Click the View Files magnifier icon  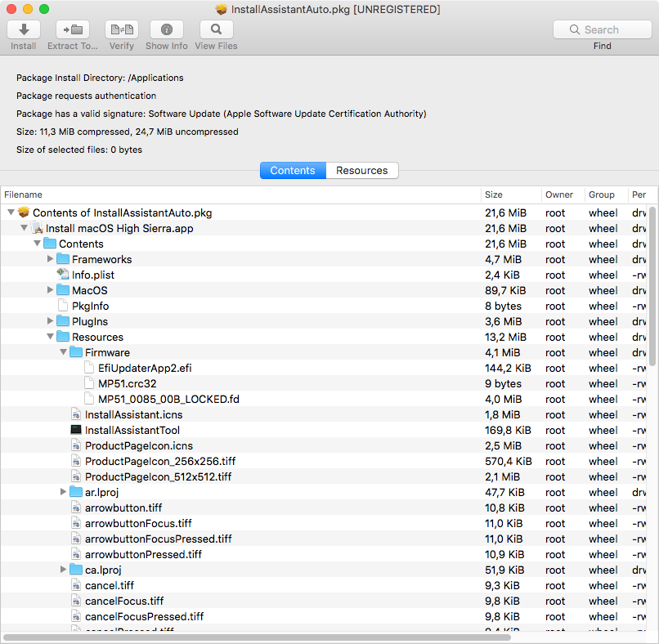pos(216,29)
